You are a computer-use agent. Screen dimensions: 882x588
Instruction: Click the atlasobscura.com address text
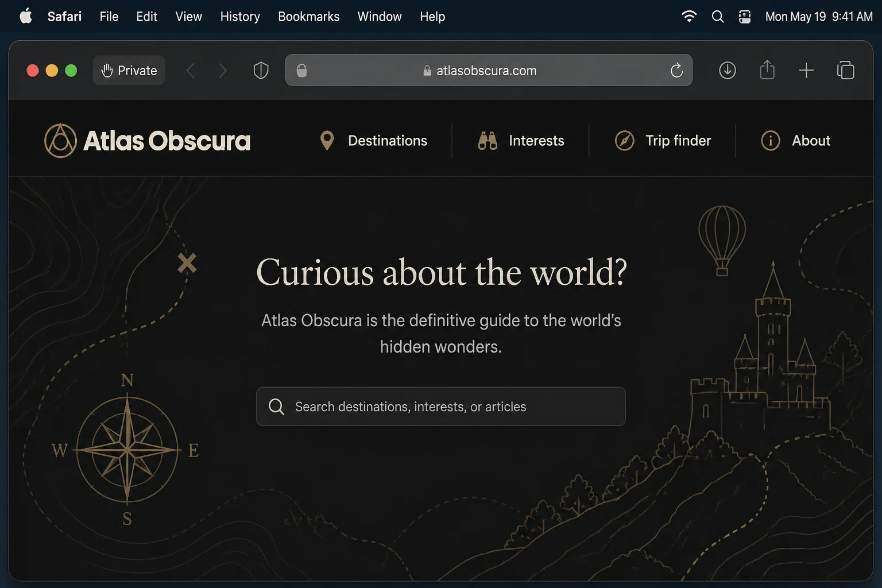coord(486,71)
